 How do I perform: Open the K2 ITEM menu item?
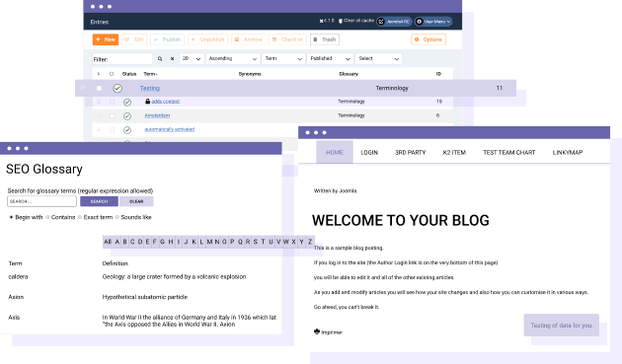tap(454, 152)
